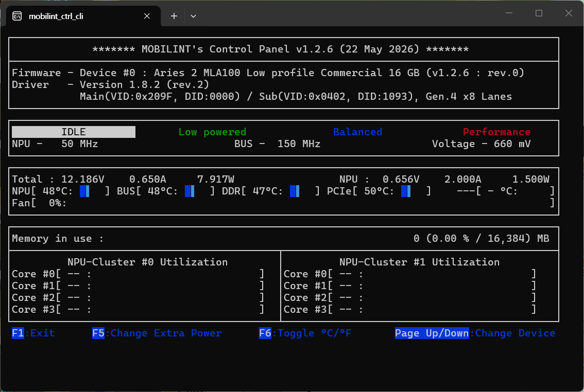584x392 pixels.
Task: Click the 2.000A NPU current value
Action: [x=462, y=179]
